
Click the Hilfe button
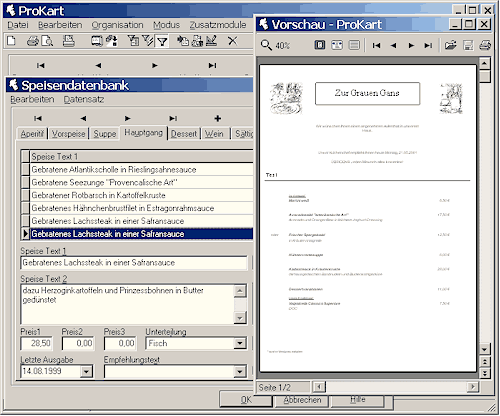tap(358, 399)
